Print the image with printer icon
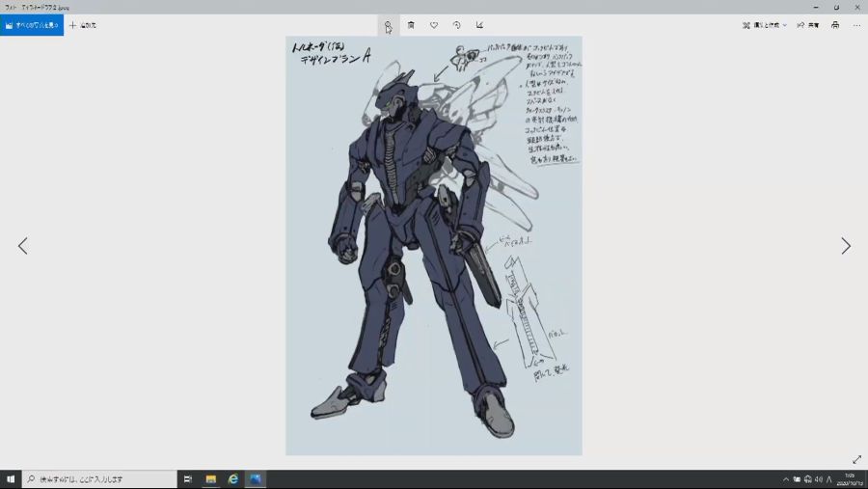Image resolution: width=868 pixels, height=489 pixels. 835,25
